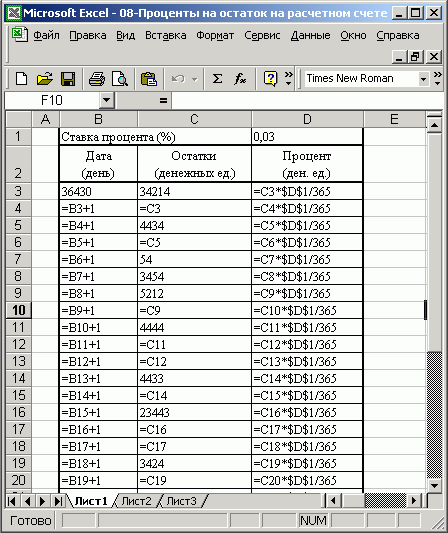
Task: Select row 10 header
Action: (19, 310)
